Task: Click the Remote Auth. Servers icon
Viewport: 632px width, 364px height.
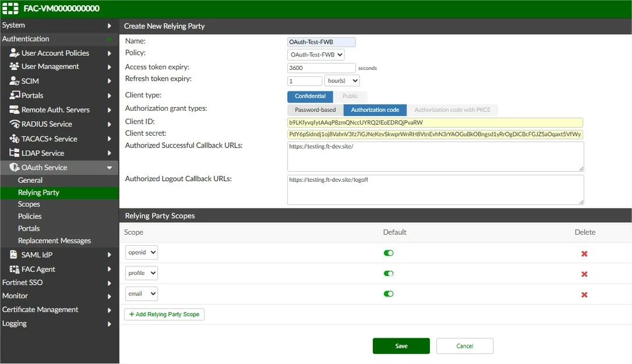Action: tap(15, 109)
